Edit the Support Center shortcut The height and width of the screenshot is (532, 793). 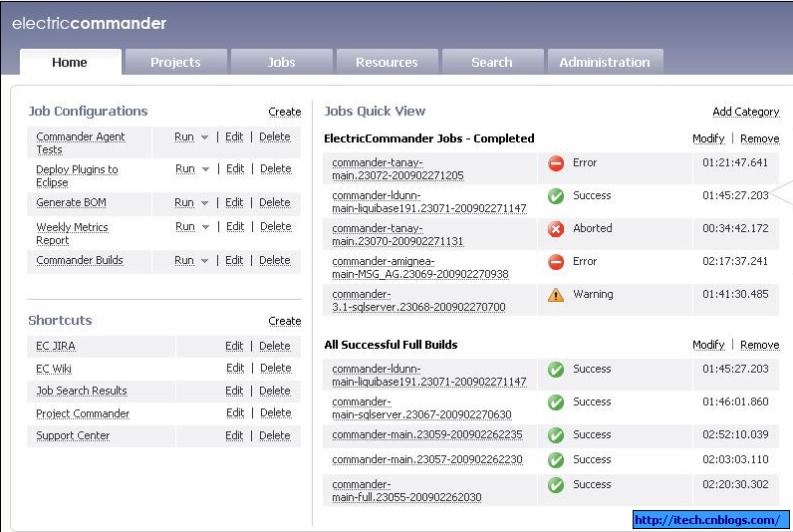[234, 436]
